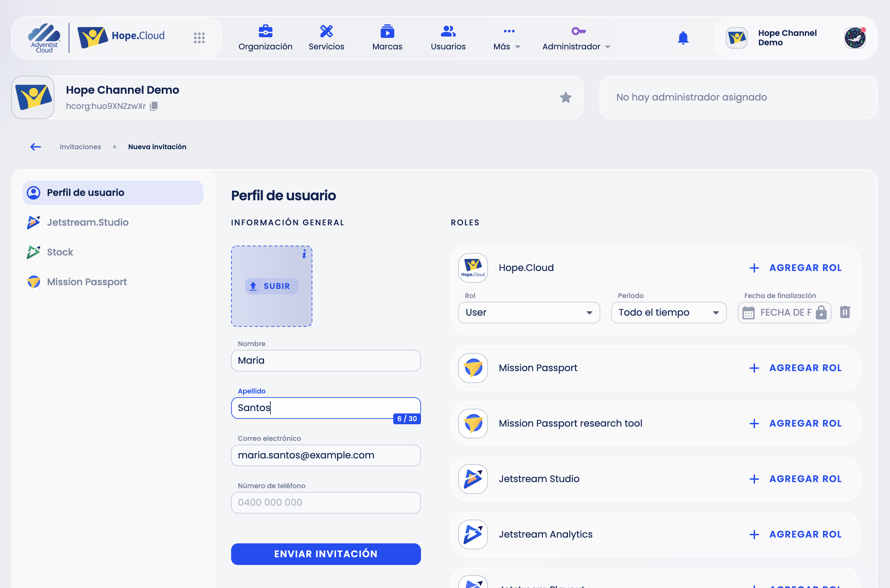890x588 pixels.
Task: Open the Usuarios section
Action: pyautogui.click(x=448, y=38)
